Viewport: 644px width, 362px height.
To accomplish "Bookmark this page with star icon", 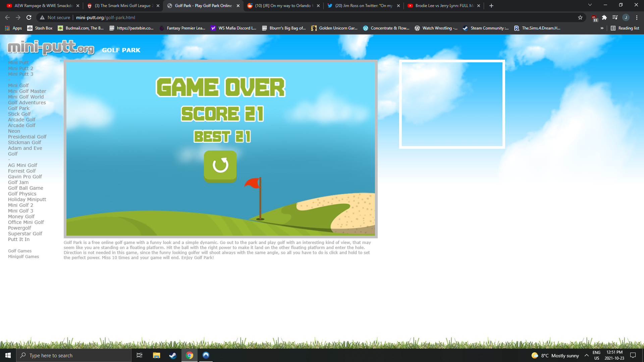I will click(580, 17).
